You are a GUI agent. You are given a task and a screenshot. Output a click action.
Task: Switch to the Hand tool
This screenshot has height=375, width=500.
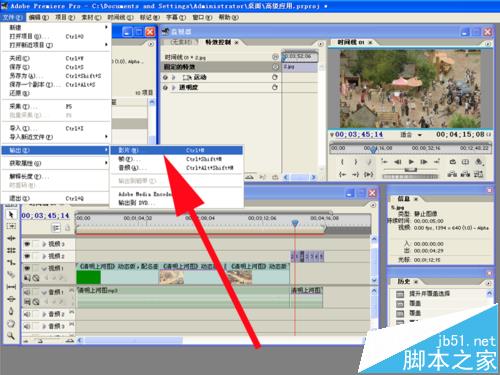(x=11, y=323)
